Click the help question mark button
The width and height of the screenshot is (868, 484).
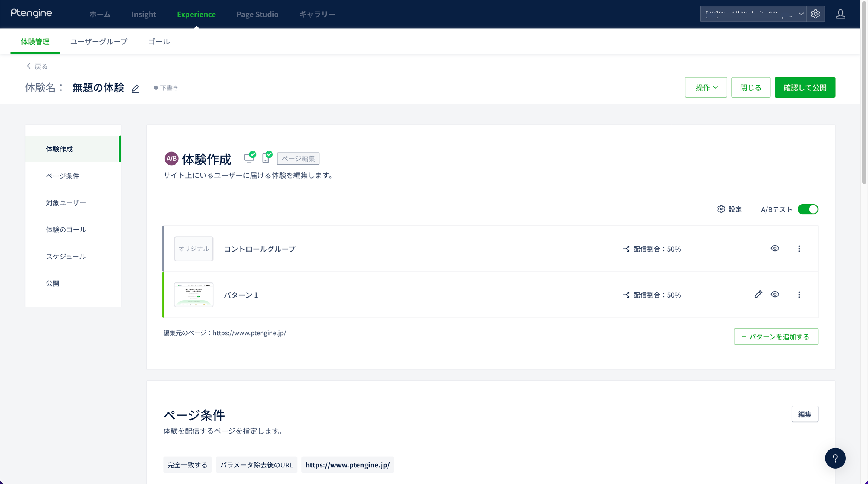point(835,458)
